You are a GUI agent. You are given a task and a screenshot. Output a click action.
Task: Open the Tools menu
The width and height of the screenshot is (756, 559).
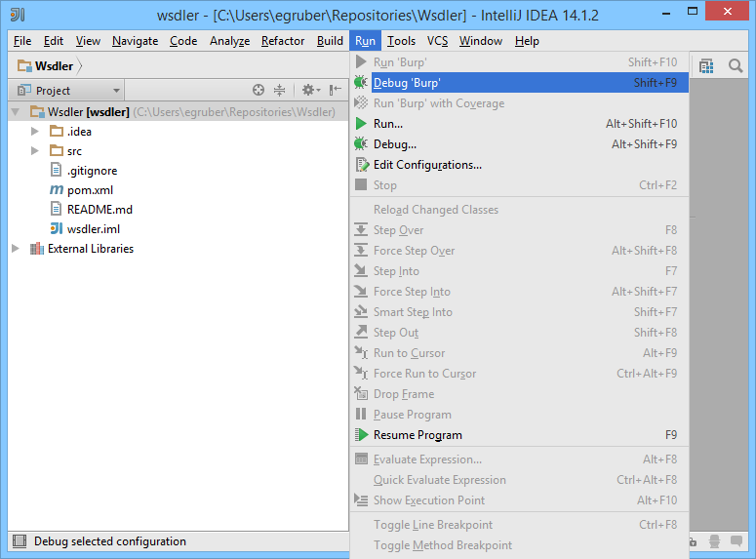(401, 41)
